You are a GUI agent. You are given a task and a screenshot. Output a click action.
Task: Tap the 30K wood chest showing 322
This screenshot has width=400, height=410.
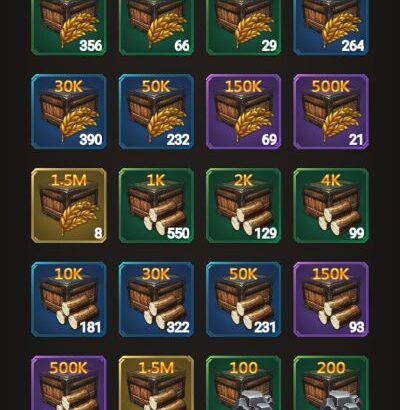tap(156, 300)
